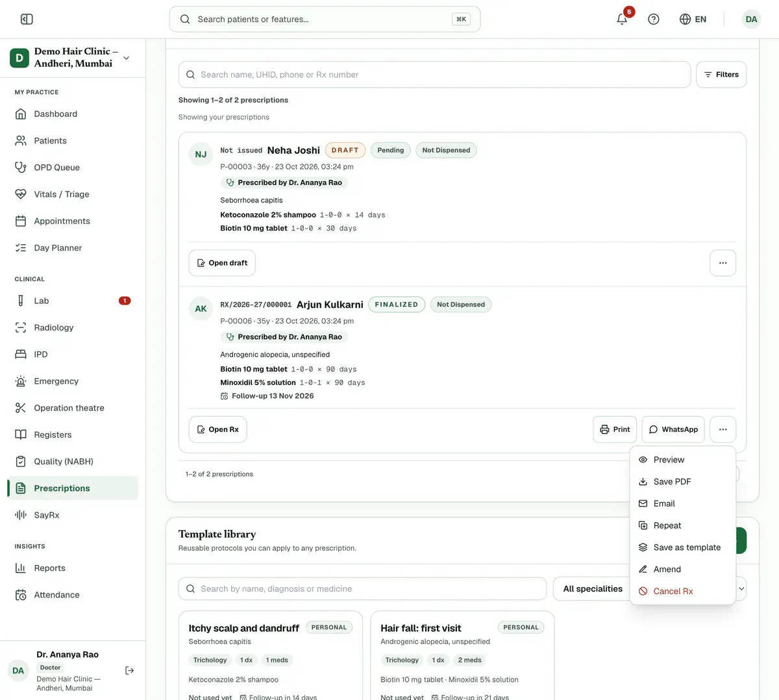Click the Pending badge on Neha Joshi
Image resolution: width=779 pixels, height=700 pixels.
391,150
